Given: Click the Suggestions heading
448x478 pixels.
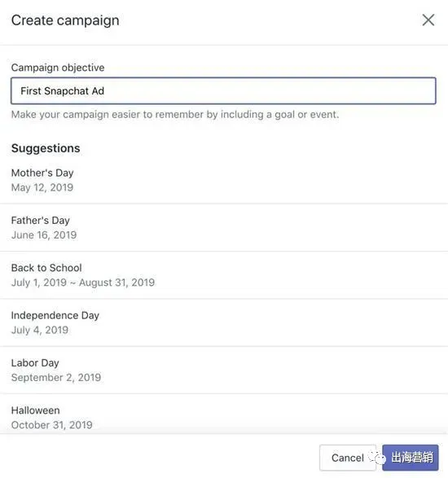Looking at the screenshot, I should [x=46, y=148].
